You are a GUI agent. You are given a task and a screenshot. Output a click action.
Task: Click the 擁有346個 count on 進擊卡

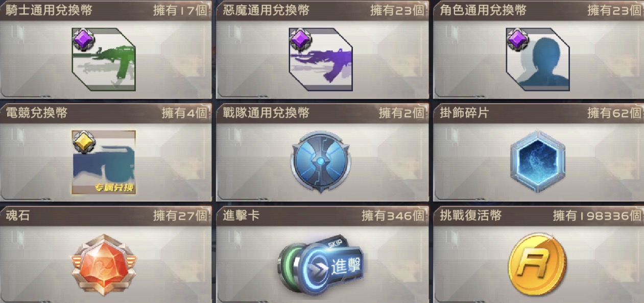tap(393, 216)
